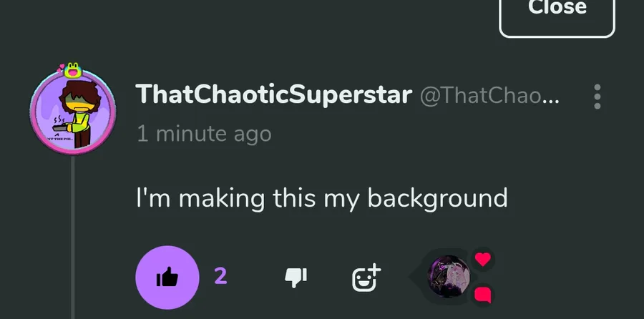Open the ThatChaoticSuperstar display name link
This screenshot has width=644, height=319.
pyautogui.click(x=273, y=94)
